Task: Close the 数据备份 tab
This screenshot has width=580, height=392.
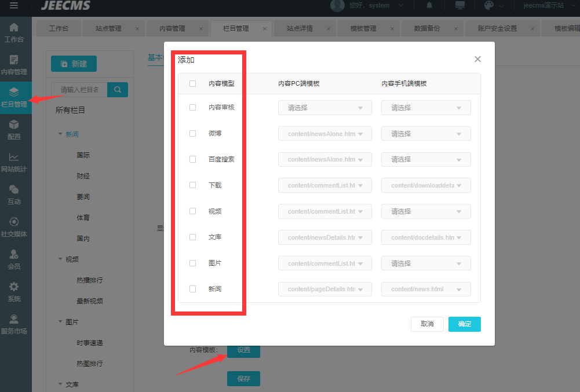Action: tap(455, 28)
